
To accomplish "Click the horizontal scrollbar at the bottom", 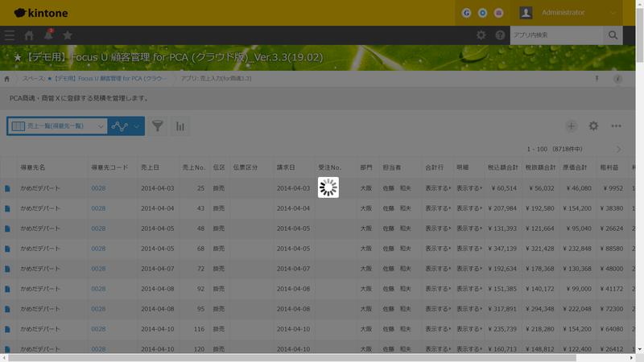I will point(292,358).
